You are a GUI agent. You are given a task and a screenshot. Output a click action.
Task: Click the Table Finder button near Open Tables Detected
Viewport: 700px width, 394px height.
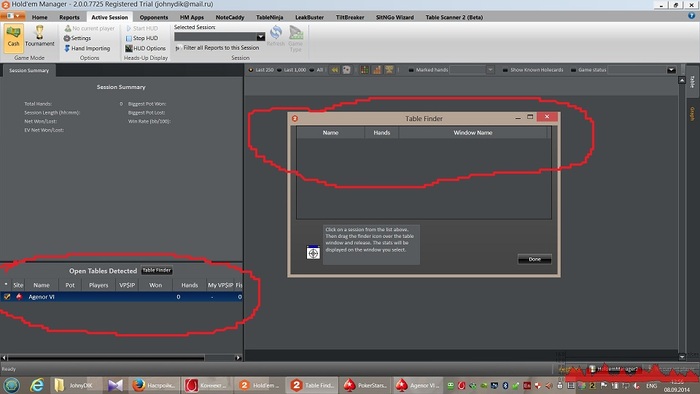tap(157, 270)
